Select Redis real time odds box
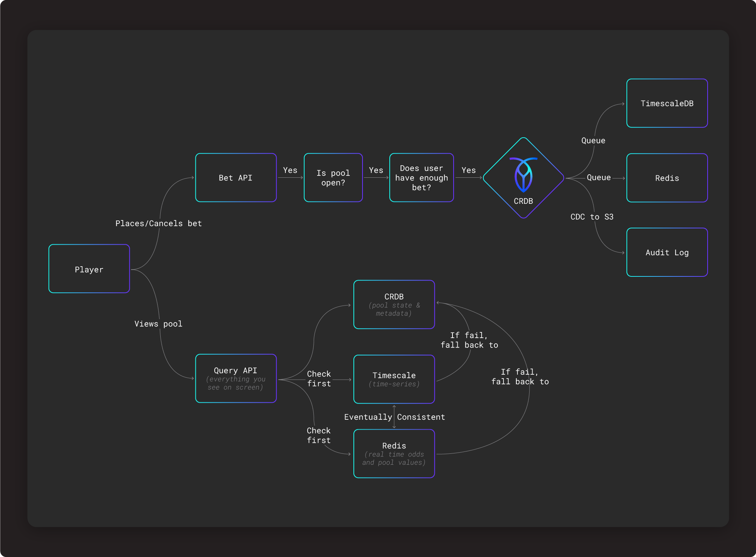Screen dimensions: 756x557 coord(394,453)
